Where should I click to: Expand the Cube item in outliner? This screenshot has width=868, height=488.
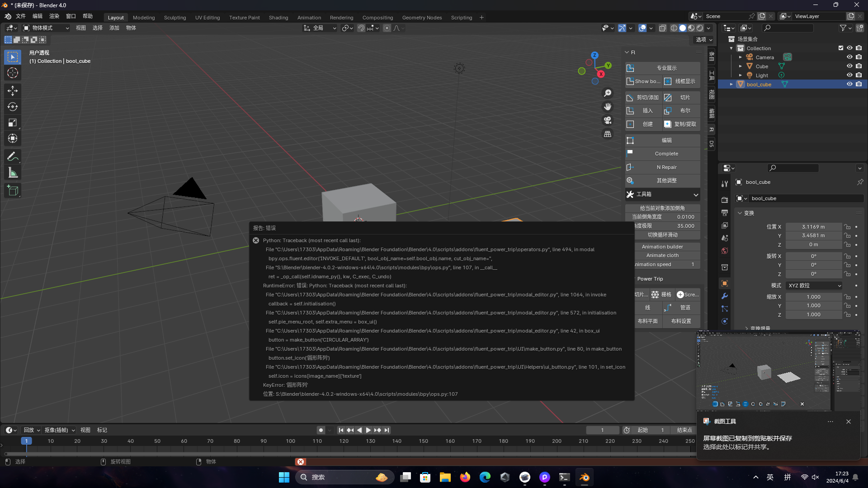741,66
